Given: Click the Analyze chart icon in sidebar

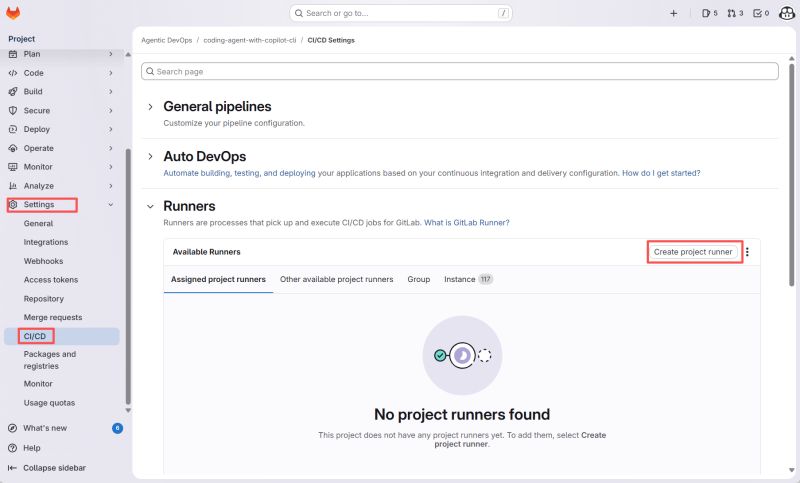Looking at the screenshot, I should [13, 186].
